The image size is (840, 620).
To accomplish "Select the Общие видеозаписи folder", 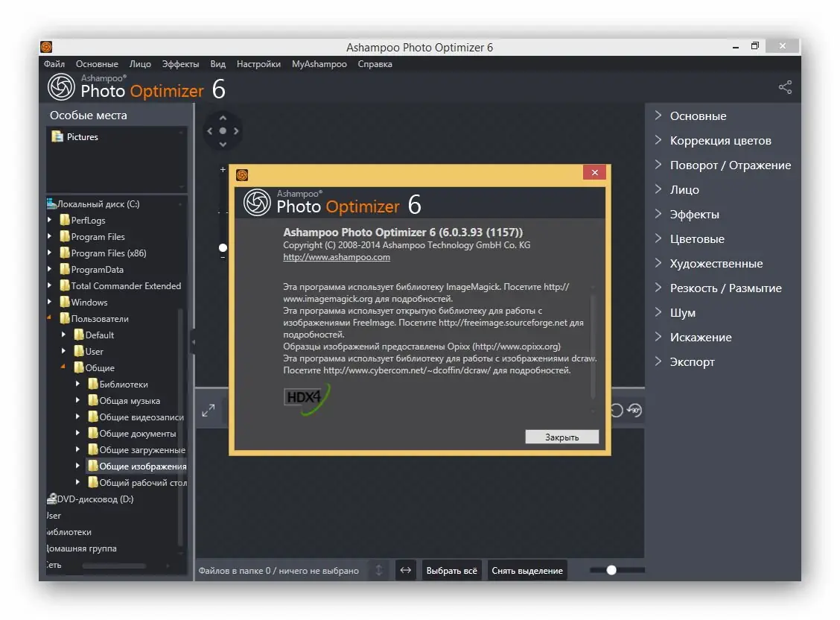I will 136,417.
